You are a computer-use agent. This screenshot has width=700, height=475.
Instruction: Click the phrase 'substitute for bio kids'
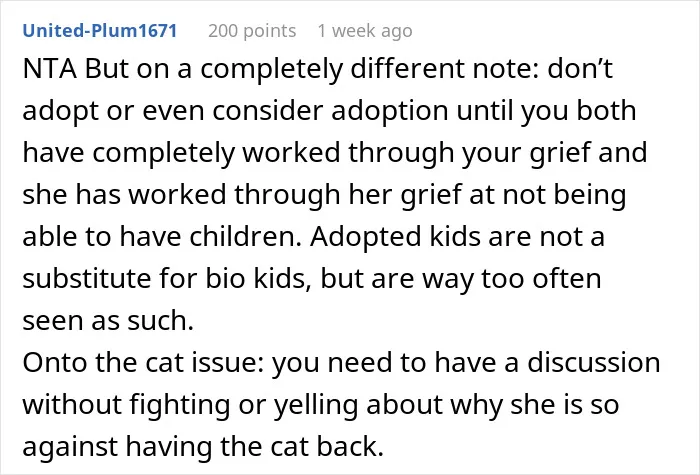click(x=166, y=279)
